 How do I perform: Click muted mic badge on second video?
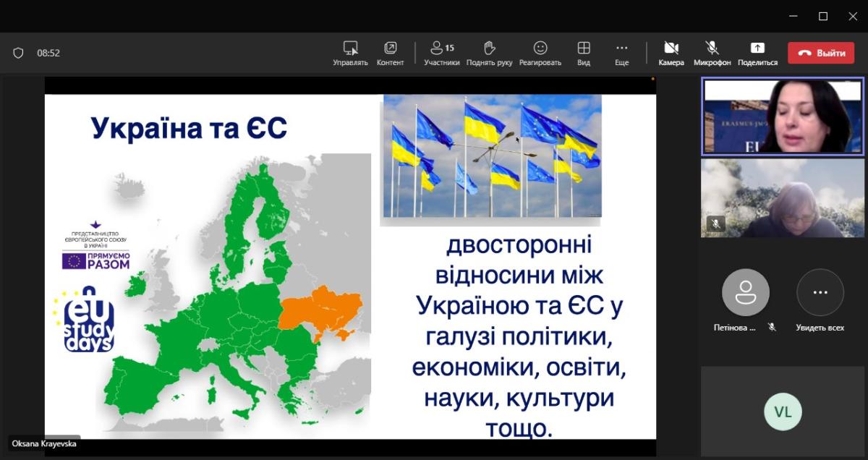(x=715, y=223)
